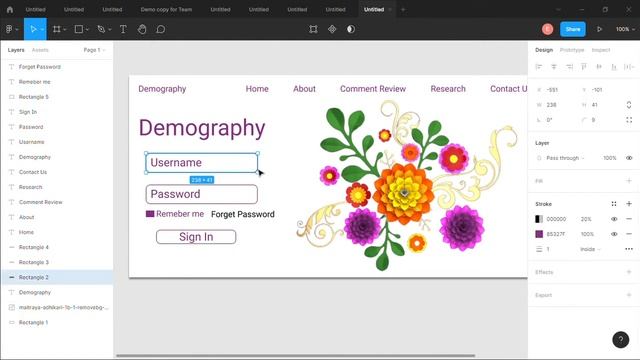Hide the 85327F stroke
This screenshot has height=360, width=640.
coord(614,234)
